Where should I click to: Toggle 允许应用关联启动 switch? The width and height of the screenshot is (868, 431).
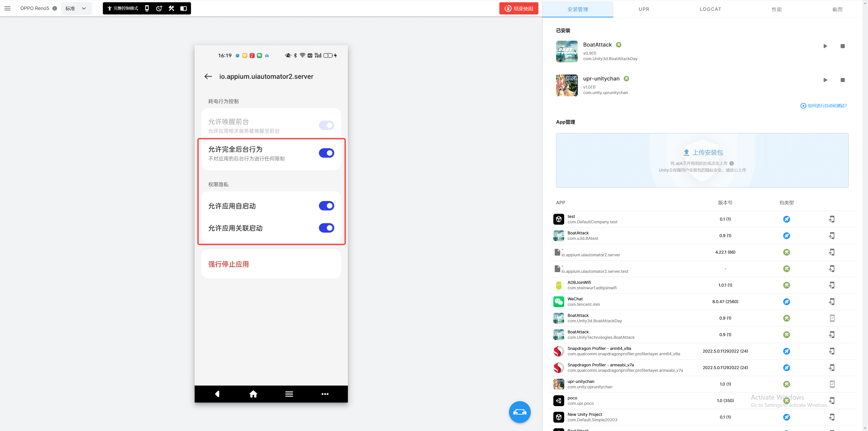(x=326, y=228)
